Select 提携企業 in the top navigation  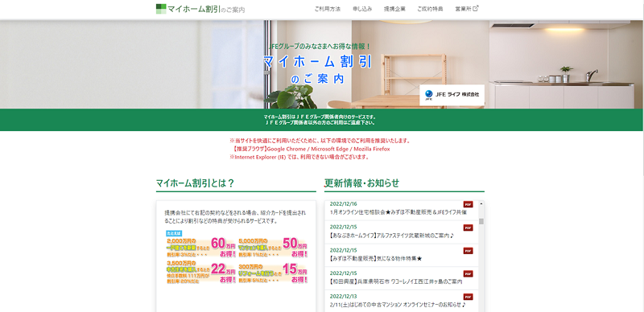[x=394, y=9]
